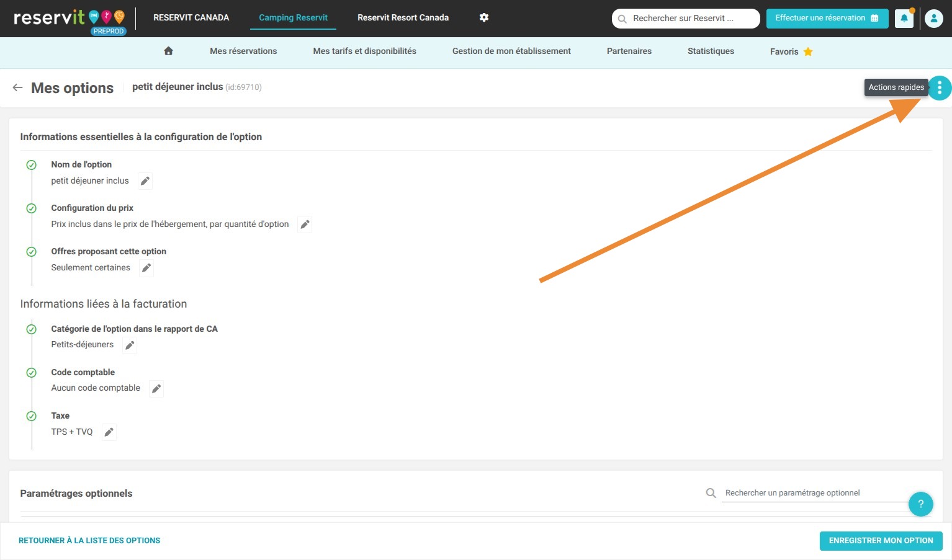Switch to the RESERVIT CANADA tab
Image resolution: width=952 pixels, height=560 pixels.
tap(191, 17)
